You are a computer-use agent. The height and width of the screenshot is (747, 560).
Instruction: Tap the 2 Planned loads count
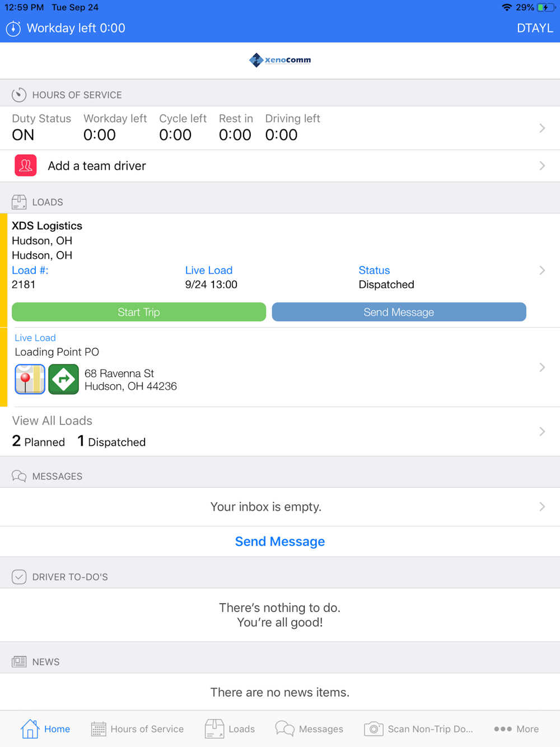coord(38,442)
